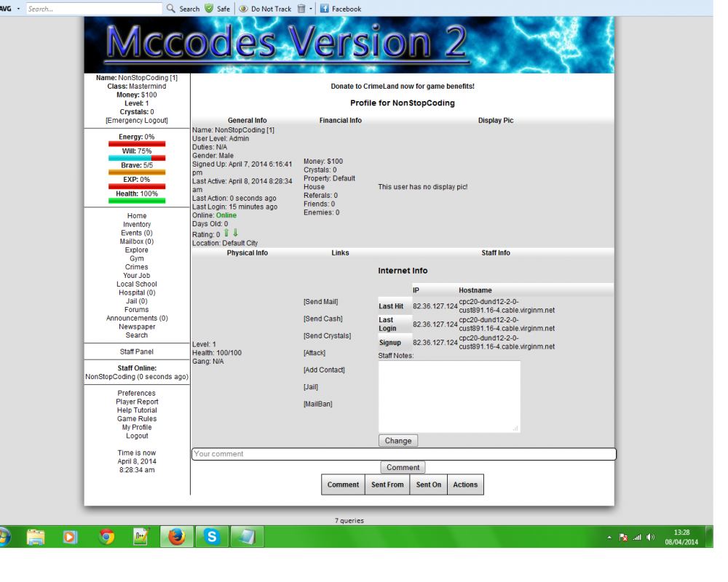Open Skype from the taskbar
The image size is (728, 582).
point(212,536)
